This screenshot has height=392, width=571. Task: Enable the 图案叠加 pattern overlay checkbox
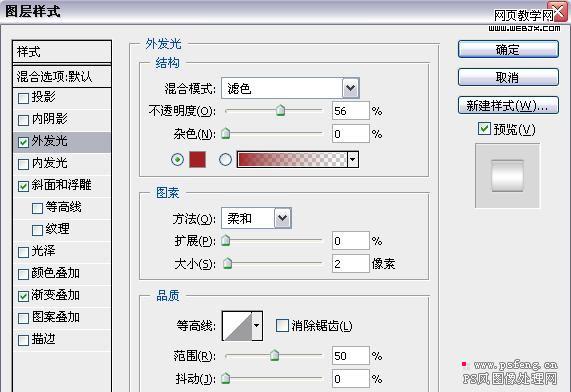point(23,318)
